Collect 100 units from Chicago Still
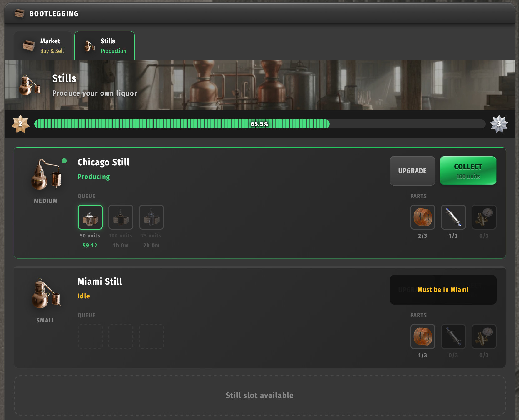This screenshot has width=519, height=420. click(x=468, y=171)
